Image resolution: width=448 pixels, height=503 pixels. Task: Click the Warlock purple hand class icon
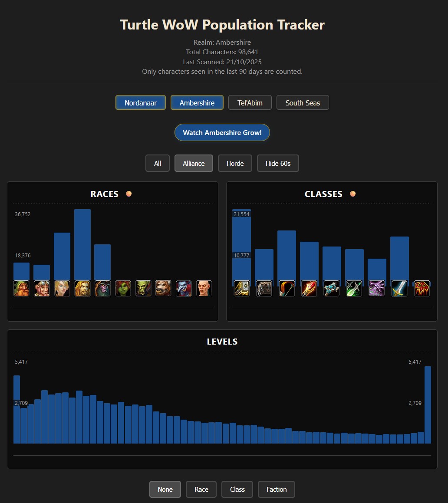point(377,288)
